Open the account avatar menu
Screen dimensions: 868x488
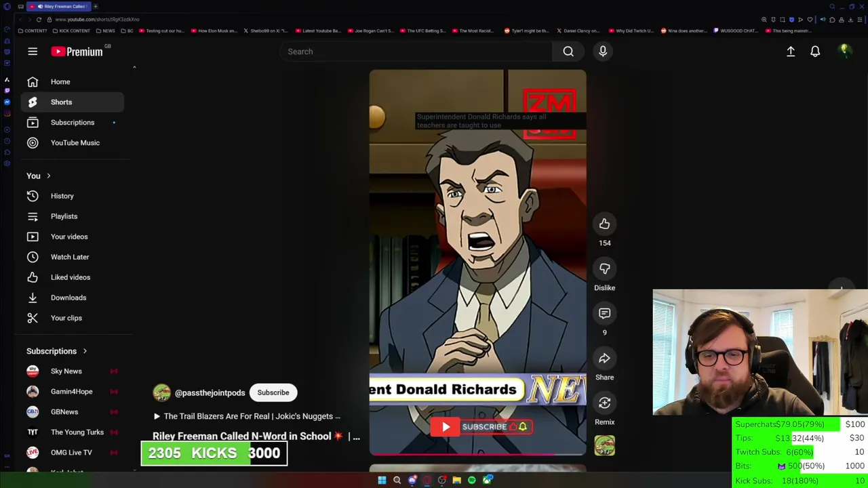click(844, 52)
